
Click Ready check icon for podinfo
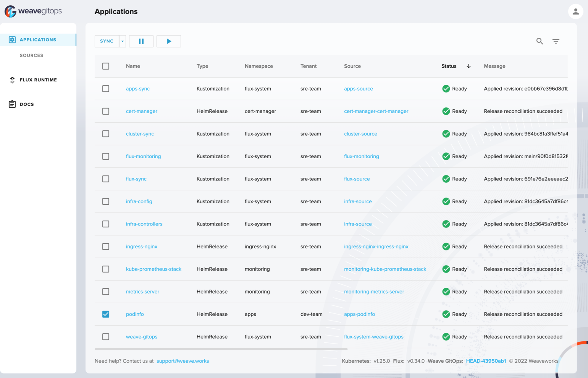[x=446, y=314]
